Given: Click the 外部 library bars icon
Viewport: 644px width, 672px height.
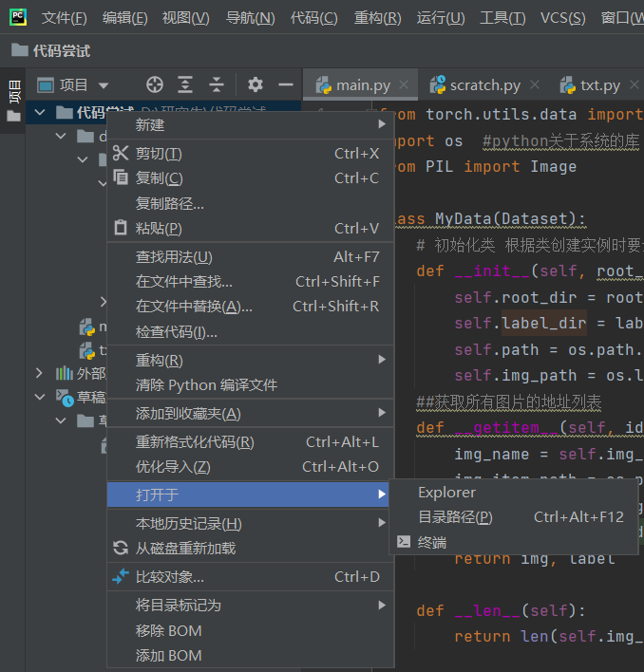Looking at the screenshot, I should point(65,373).
